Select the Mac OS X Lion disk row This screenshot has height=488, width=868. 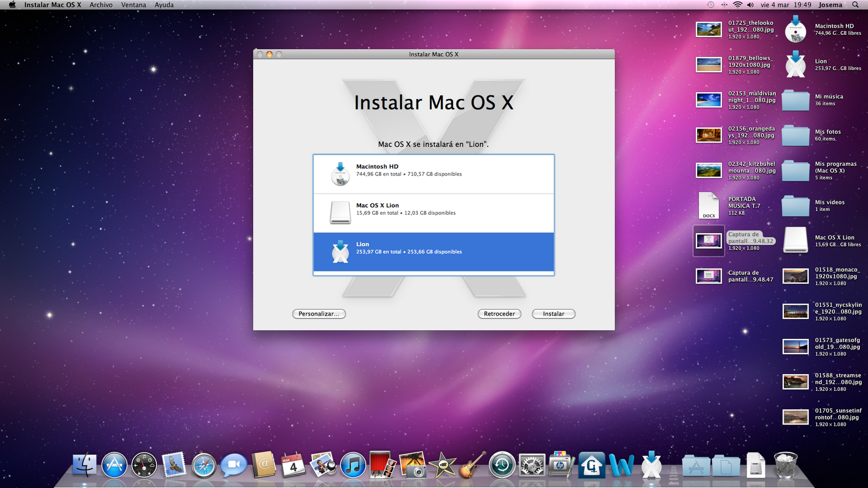[433, 213]
